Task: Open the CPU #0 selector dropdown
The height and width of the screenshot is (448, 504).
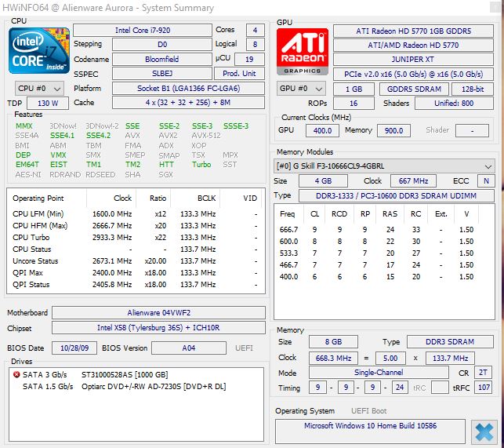Action: pyautogui.click(x=39, y=89)
